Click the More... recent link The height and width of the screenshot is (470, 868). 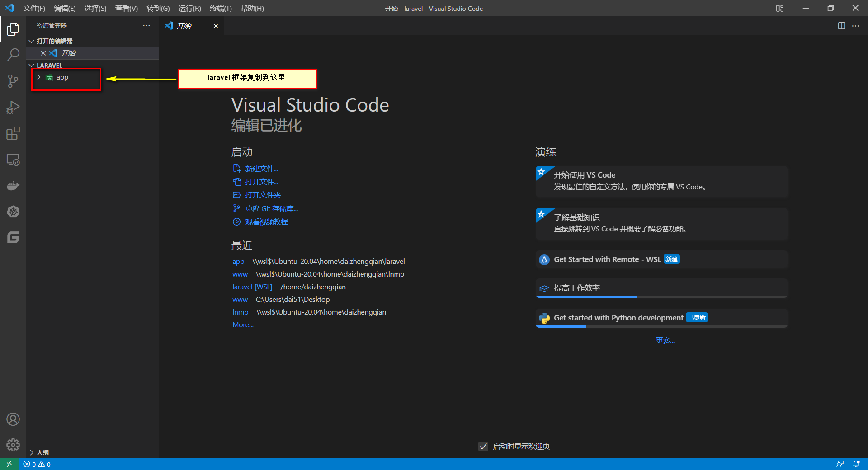click(x=243, y=324)
